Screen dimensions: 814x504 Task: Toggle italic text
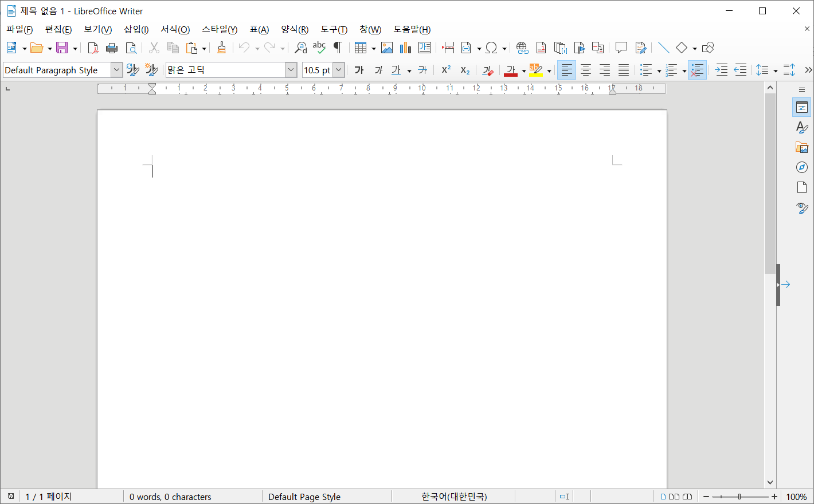point(378,70)
